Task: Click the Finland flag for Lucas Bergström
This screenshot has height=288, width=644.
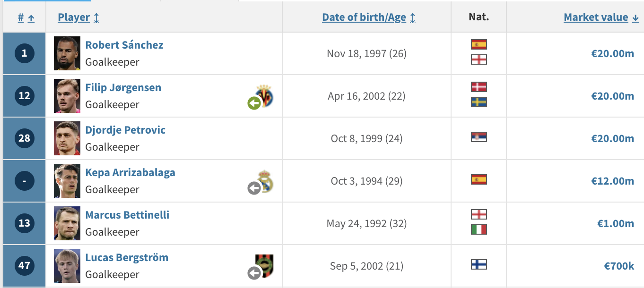Action: click(x=479, y=264)
